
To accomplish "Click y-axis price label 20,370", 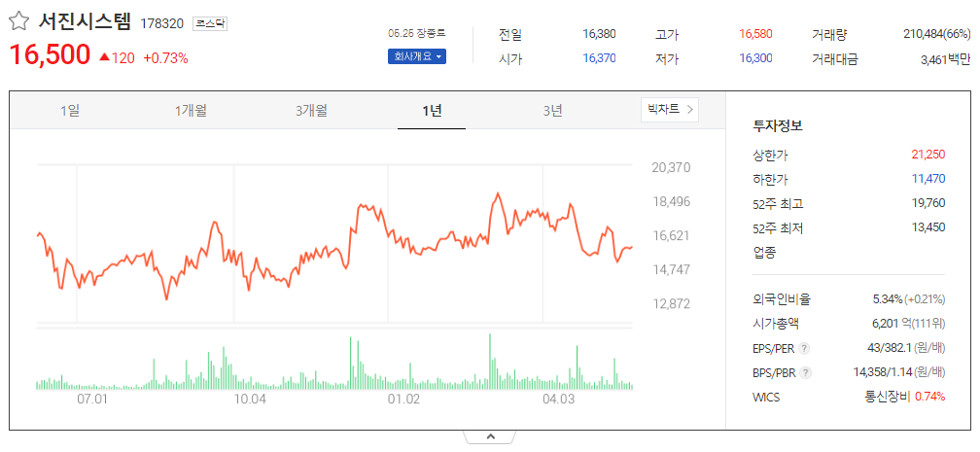I will point(671,167).
